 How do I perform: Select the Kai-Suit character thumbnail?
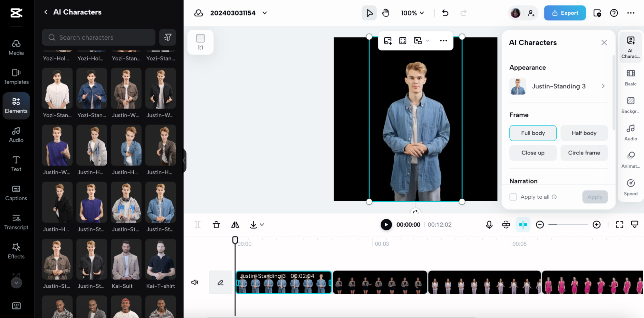pos(126,260)
